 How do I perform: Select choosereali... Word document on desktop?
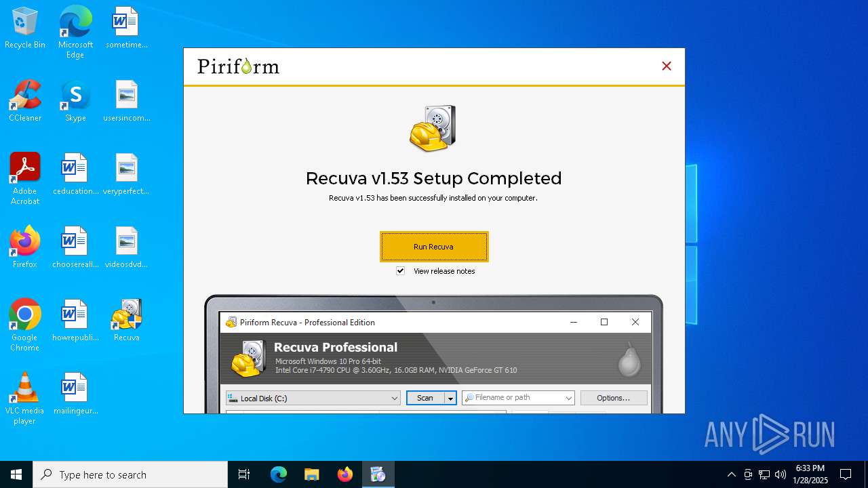pyautogui.click(x=75, y=247)
